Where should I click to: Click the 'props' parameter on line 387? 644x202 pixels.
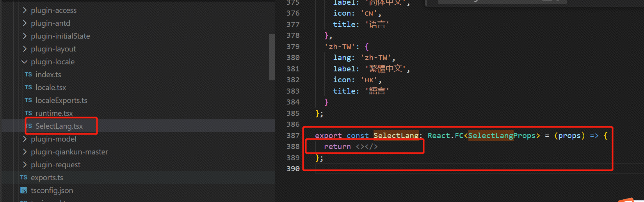(x=569, y=135)
